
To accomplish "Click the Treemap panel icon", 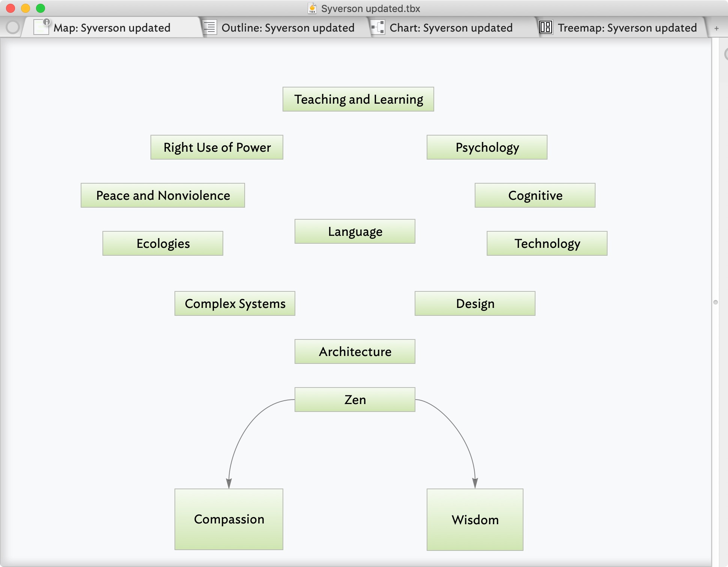I will click(544, 27).
